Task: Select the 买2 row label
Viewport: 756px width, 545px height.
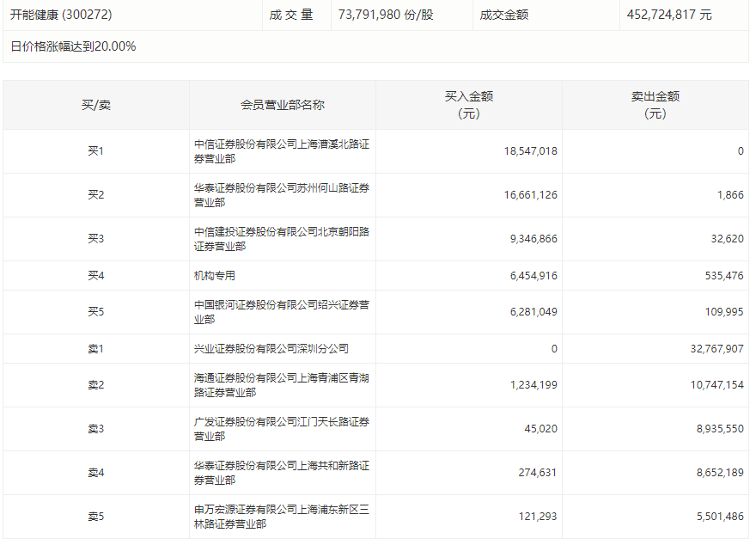Action: point(96,195)
